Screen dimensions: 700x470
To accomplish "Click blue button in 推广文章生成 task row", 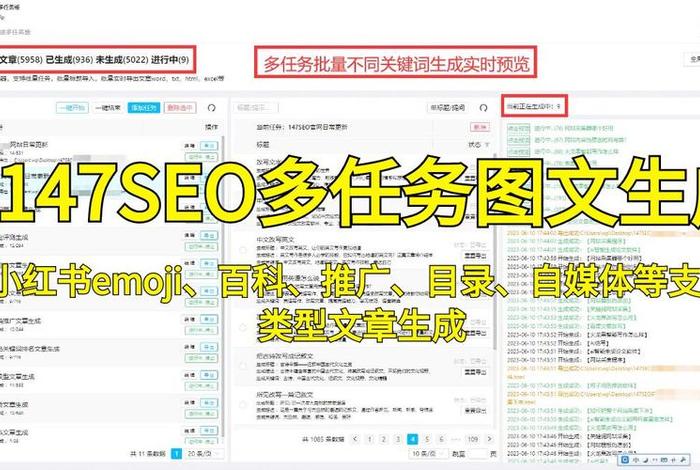I will coord(208,320).
